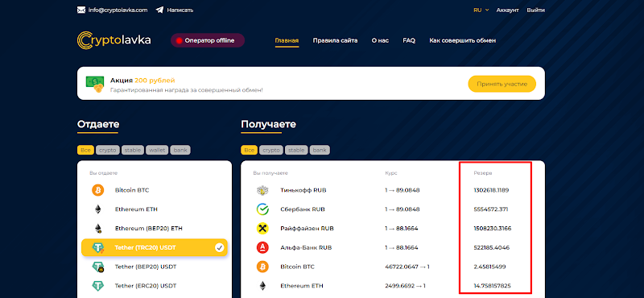Viewport: 644px width, 298px height.
Task: Click the Tether (BEP20) USDT icon
Action: 97,267
